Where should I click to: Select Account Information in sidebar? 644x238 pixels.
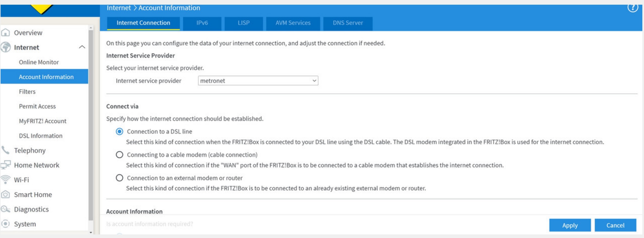[44, 77]
